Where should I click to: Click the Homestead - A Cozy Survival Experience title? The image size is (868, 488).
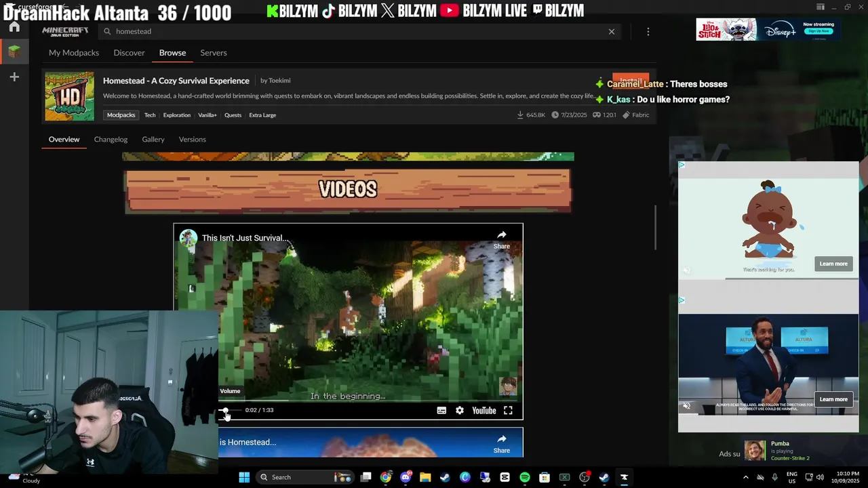click(x=176, y=81)
